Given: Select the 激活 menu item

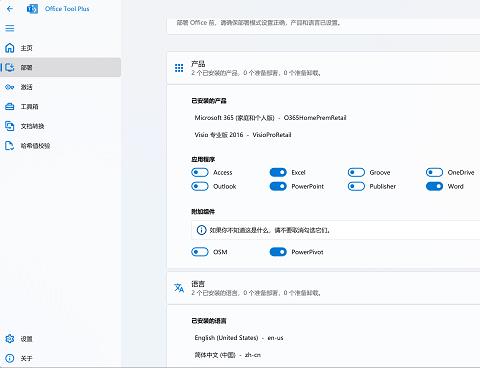Looking at the screenshot, I should pyautogui.click(x=60, y=87).
